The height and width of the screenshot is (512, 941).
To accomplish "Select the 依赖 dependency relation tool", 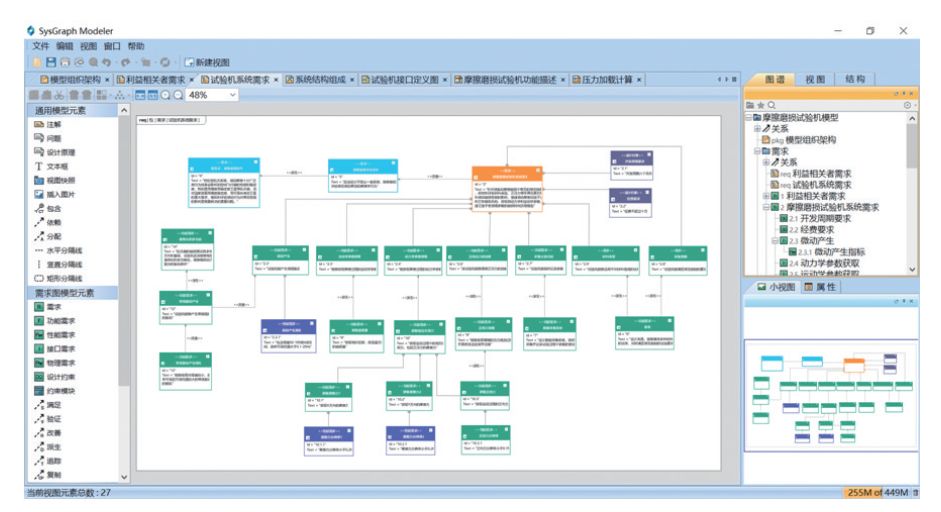I will tap(48, 222).
